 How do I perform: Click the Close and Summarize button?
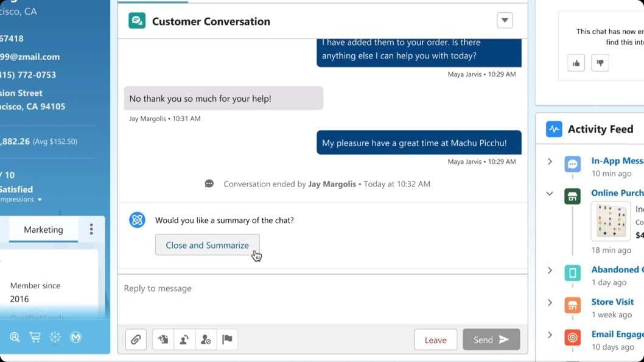pyautogui.click(x=207, y=244)
